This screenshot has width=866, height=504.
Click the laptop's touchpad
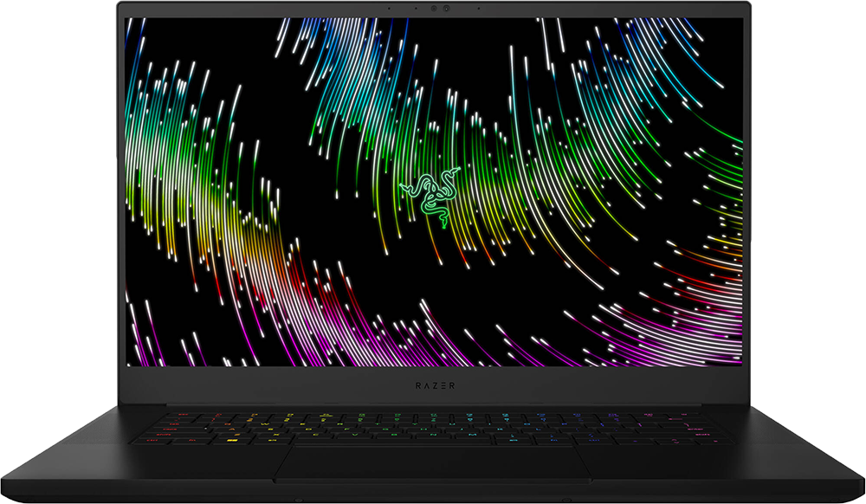[432, 464]
